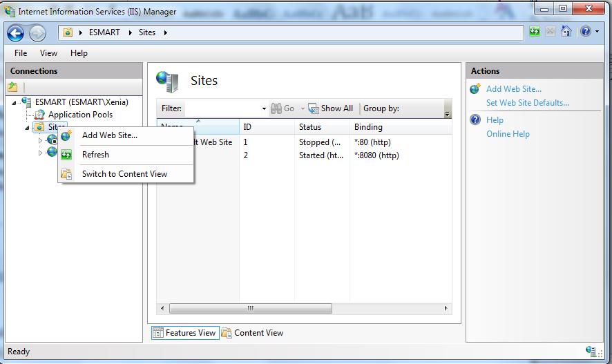This screenshot has width=612, height=364.
Task: Open the Filter combo box dropdown
Action: click(x=264, y=108)
